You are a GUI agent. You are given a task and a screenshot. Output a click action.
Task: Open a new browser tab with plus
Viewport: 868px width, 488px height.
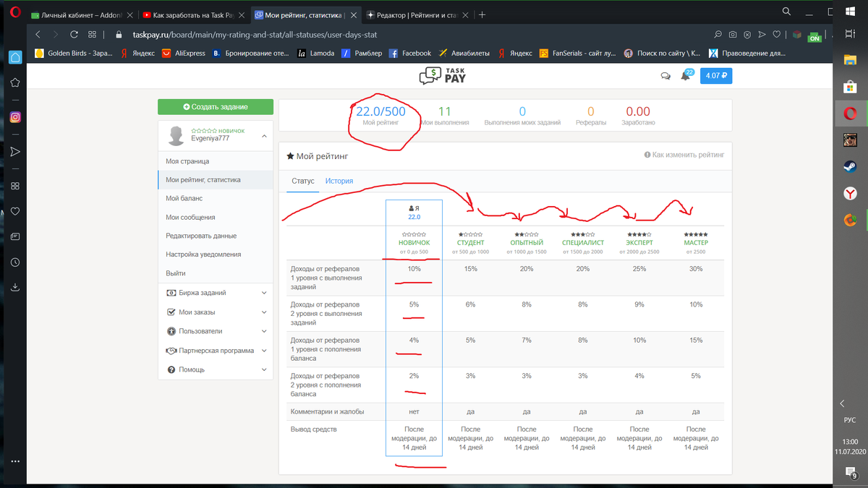(482, 14)
